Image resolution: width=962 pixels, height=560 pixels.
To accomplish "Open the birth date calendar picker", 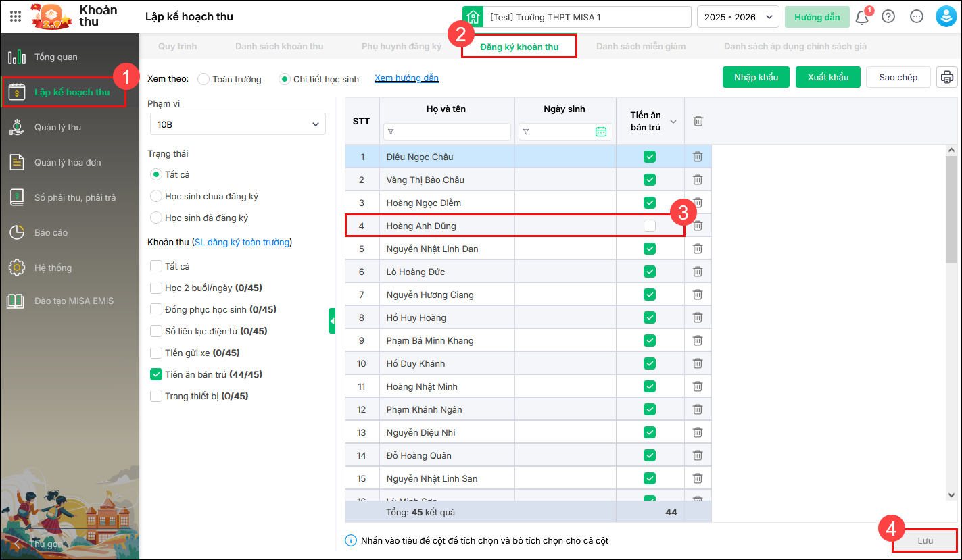I will tap(600, 132).
